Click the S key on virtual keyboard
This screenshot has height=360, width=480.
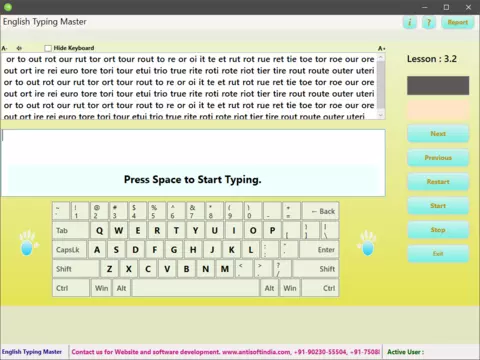pos(116,250)
